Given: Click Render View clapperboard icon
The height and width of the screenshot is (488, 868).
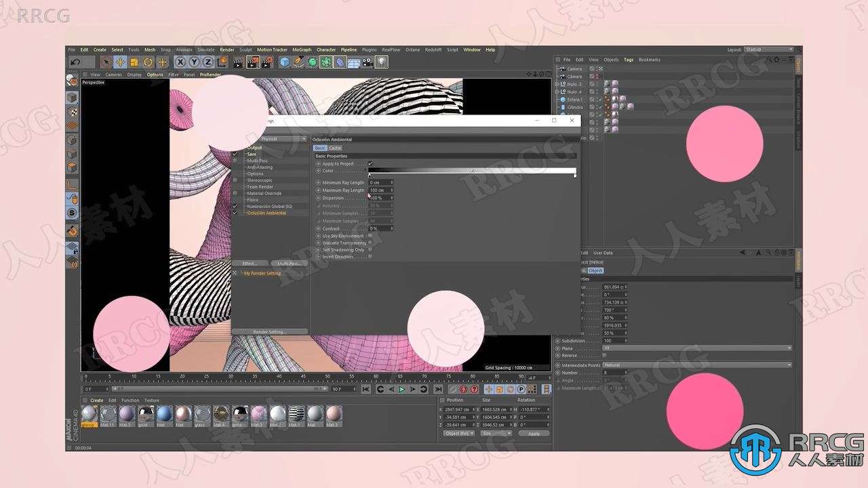Looking at the screenshot, I should point(239,62).
